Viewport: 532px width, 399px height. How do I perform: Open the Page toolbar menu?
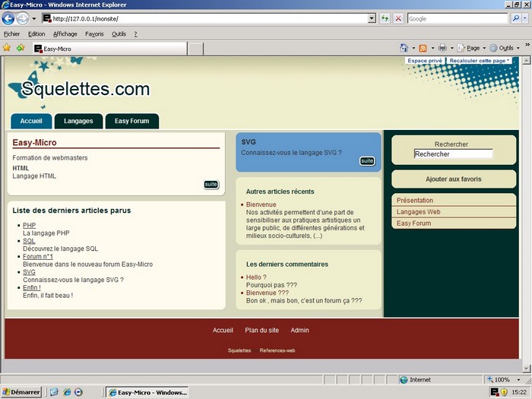pyautogui.click(x=472, y=48)
